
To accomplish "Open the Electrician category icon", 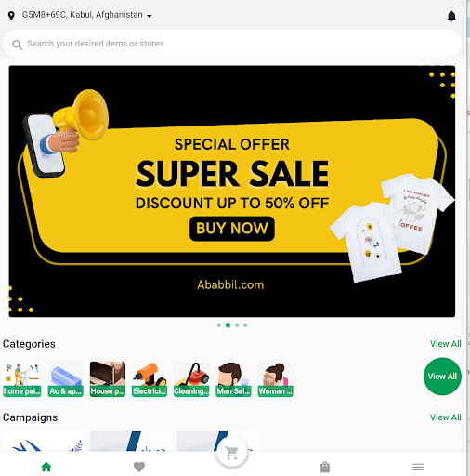I will click(x=150, y=379).
